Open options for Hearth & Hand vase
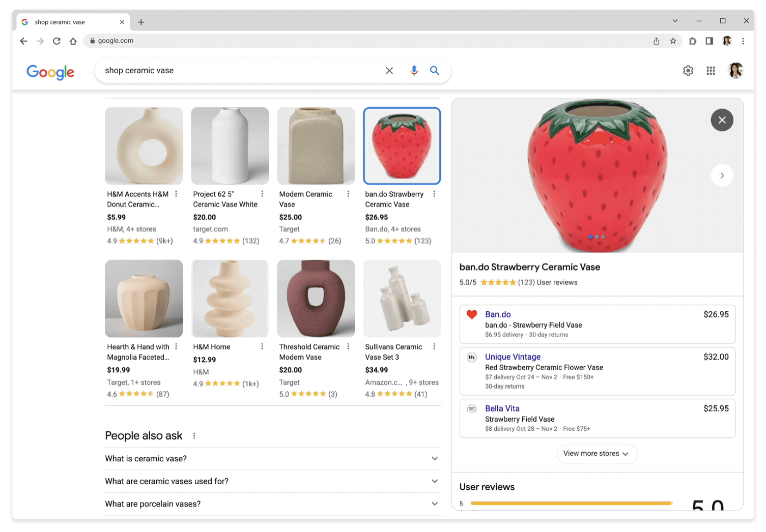Viewport: 766px width, 532px height. pos(176,346)
